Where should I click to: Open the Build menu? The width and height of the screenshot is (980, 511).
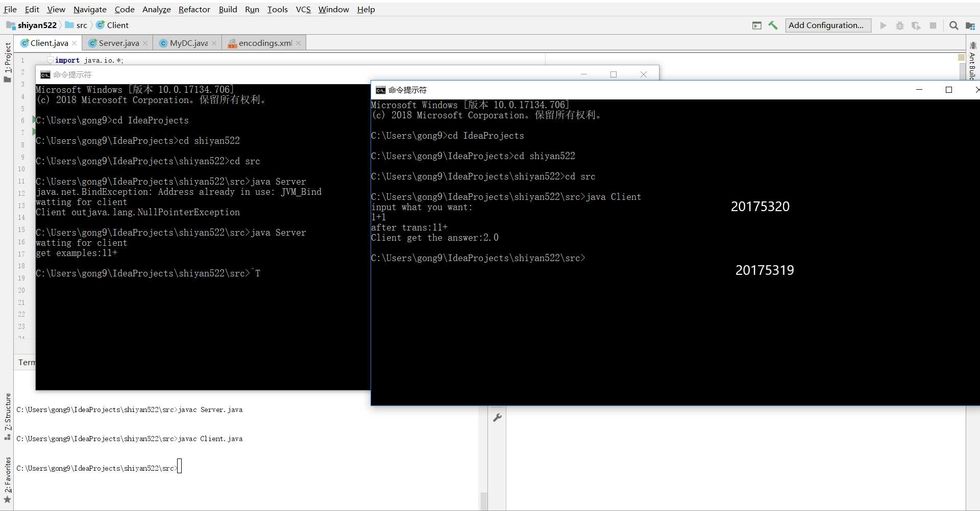228,9
